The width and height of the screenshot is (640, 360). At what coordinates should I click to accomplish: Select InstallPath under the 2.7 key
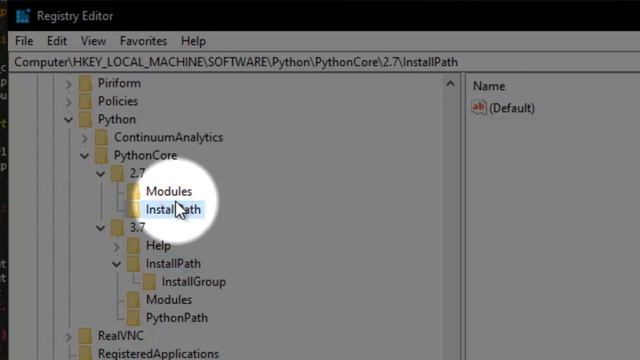(x=173, y=209)
